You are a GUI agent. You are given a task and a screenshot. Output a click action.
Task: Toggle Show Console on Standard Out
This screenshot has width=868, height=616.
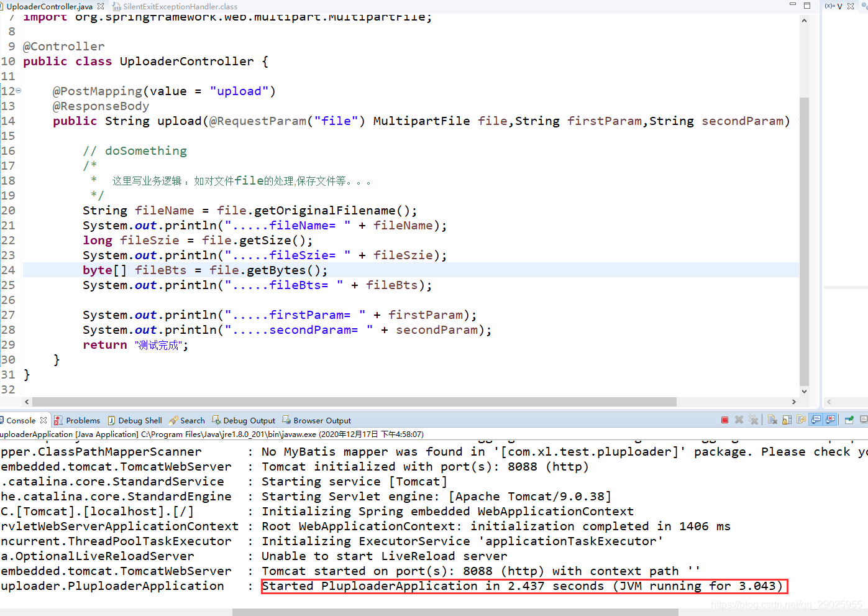[x=816, y=420]
